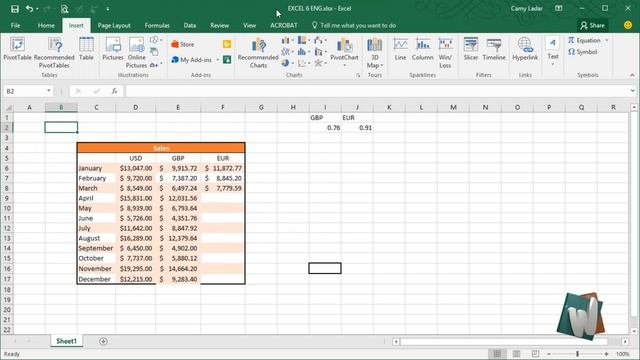Open Print Preview from Quick Access toolbar

pyautogui.click(x=64, y=9)
